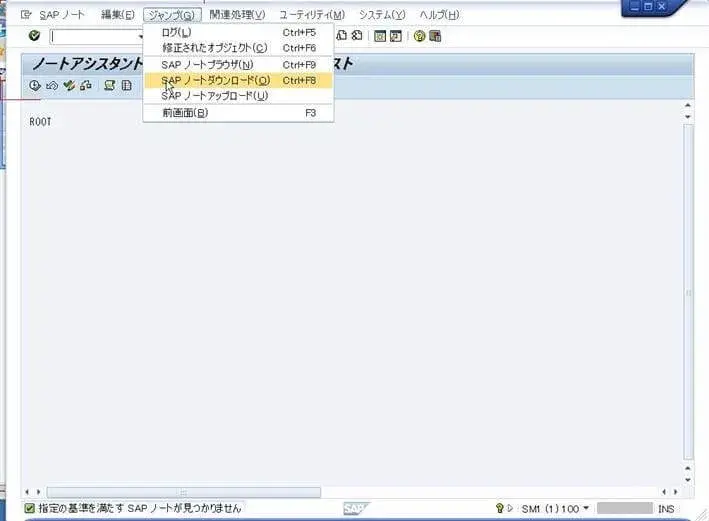Click the object hierarchy icon in toolbar
This screenshot has width=709, height=521.
click(86, 85)
